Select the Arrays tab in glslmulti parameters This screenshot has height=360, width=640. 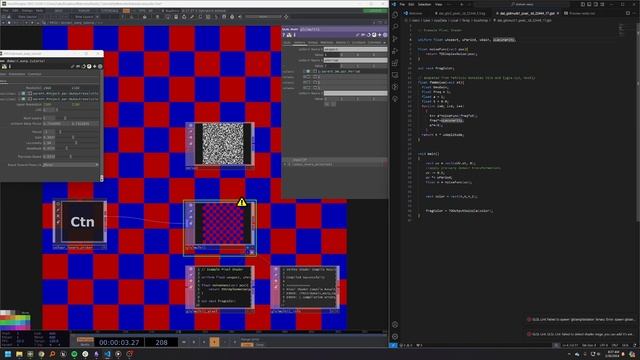click(x=313, y=42)
